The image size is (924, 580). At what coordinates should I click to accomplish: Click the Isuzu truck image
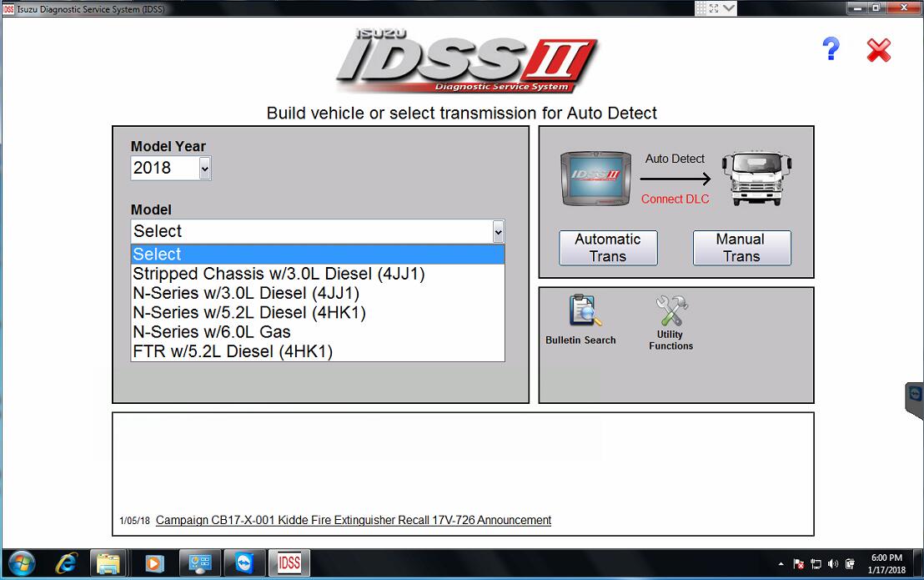[x=757, y=178]
